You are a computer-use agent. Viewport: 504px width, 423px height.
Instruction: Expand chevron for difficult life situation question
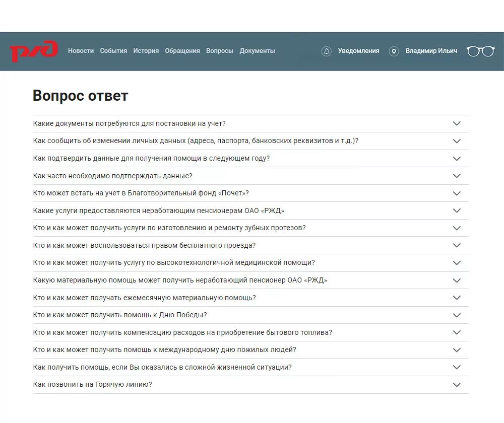click(x=457, y=367)
